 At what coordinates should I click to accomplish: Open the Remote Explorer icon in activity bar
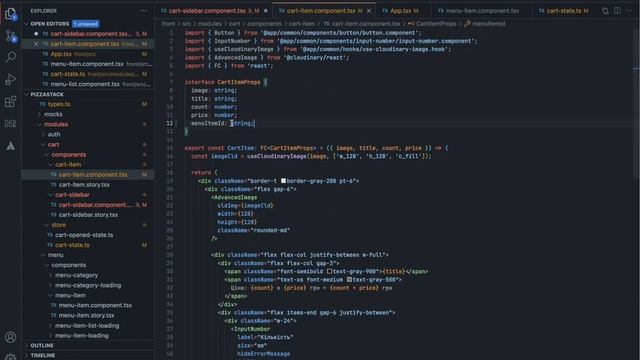(11, 123)
